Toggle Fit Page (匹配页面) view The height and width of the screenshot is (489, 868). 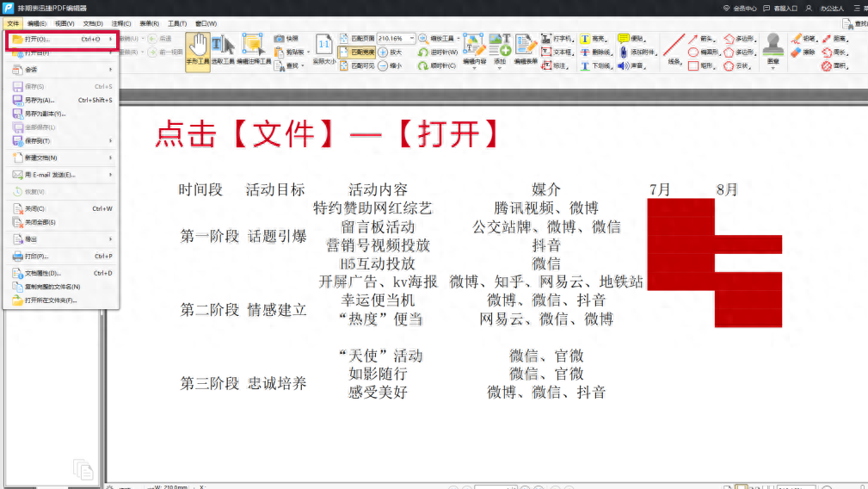pos(357,38)
